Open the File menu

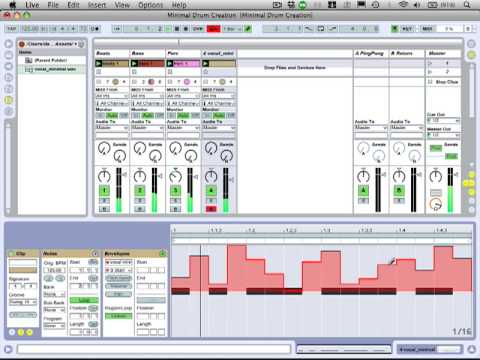tap(53, 5)
